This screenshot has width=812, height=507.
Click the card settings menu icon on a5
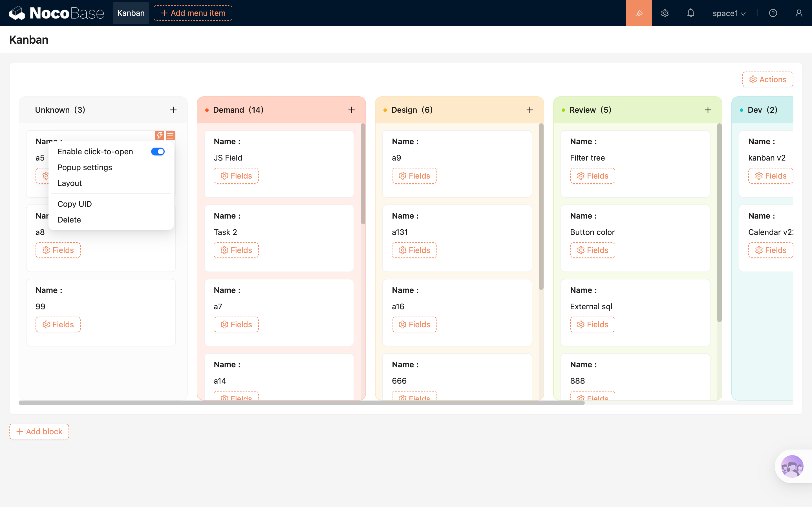[x=171, y=135]
